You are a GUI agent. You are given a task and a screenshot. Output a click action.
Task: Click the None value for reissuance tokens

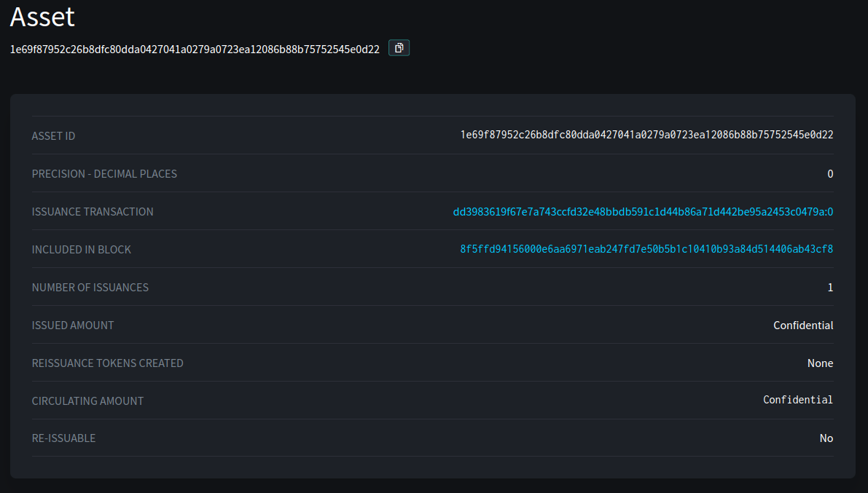tap(820, 363)
